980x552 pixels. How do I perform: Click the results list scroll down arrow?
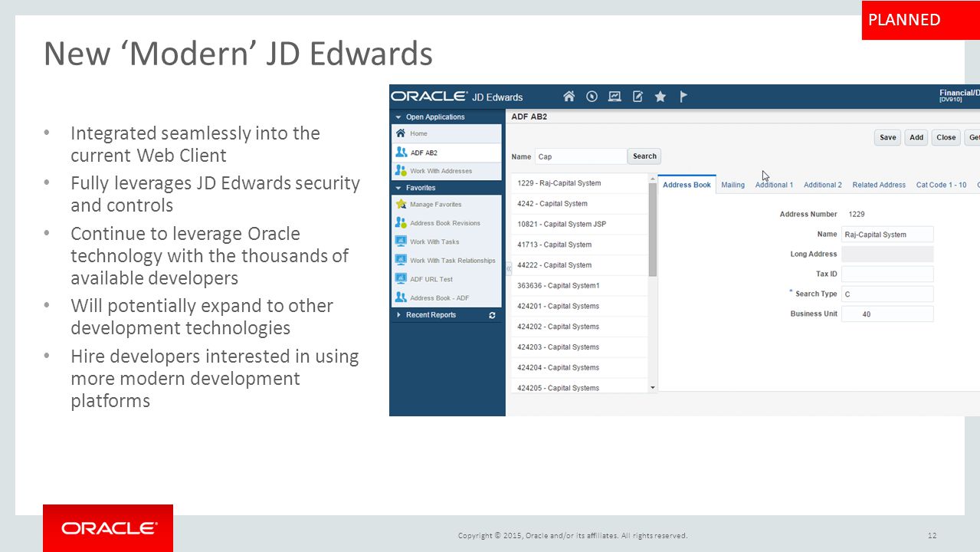653,388
